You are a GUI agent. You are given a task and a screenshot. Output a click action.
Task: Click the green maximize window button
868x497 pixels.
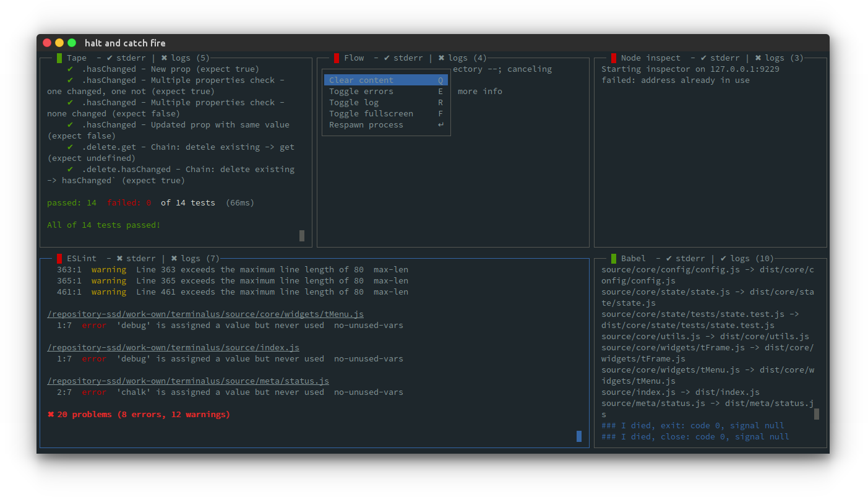[x=72, y=43]
